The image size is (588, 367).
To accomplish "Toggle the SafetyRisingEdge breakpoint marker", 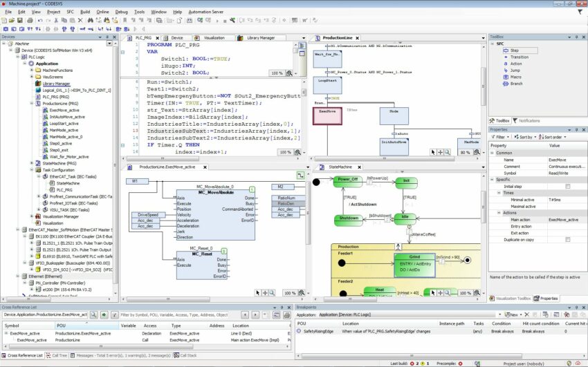I will pyautogui.click(x=299, y=331).
